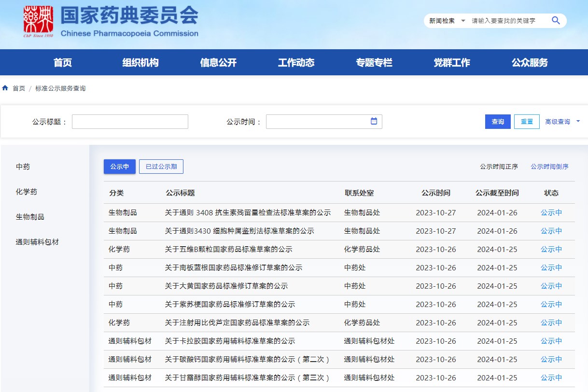This screenshot has height=392, width=588.
Task: Focus the 公示标题 text input field
Action: (x=130, y=122)
